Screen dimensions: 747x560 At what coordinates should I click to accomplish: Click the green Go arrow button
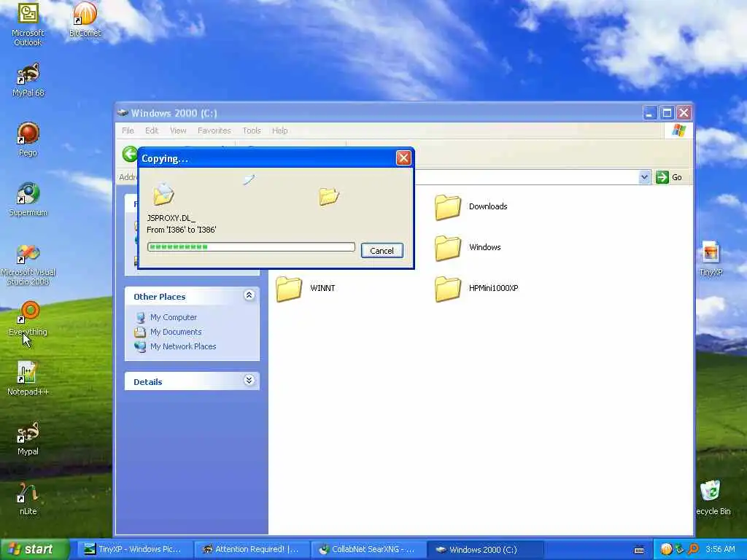(662, 177)
